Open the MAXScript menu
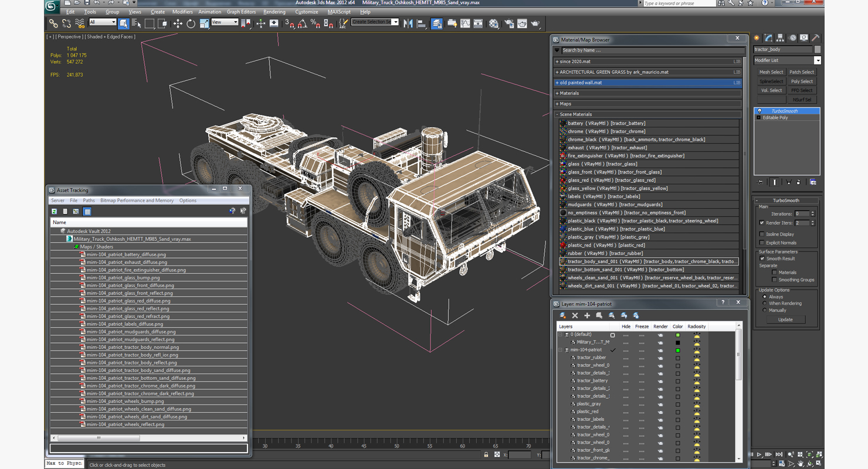 pyautogui.click(x=339, y=12)
